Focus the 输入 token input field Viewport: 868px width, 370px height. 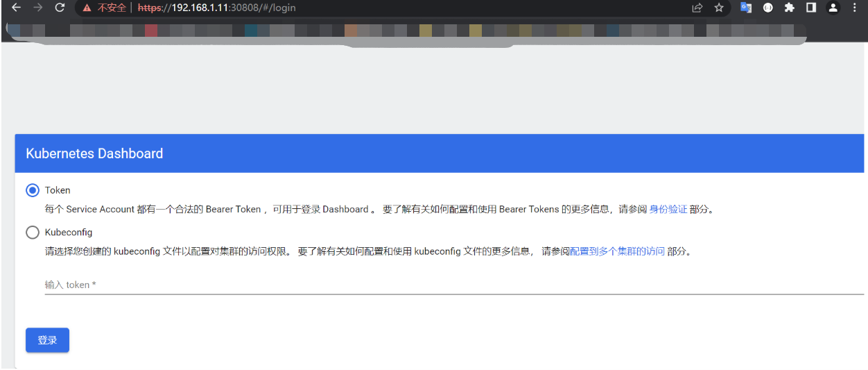coord(454,285)
